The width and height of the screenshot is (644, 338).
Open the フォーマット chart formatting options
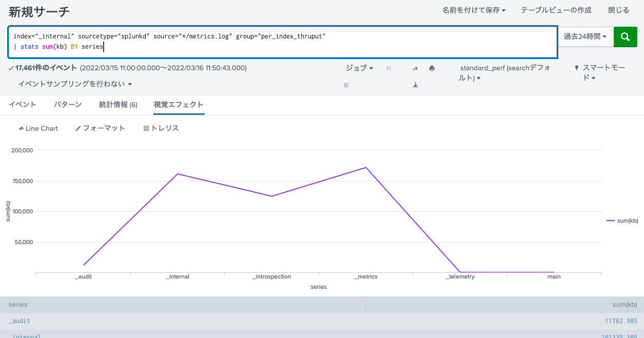pos(100,128)
